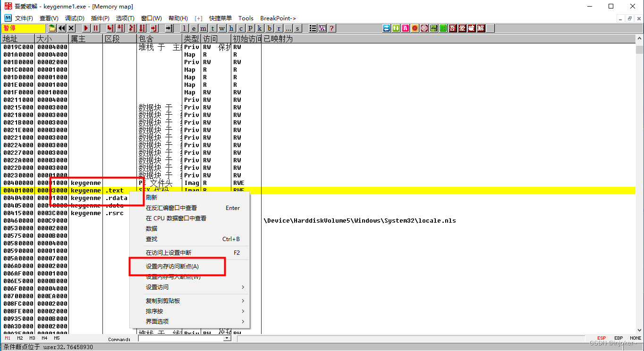Screen dimensions: 644x351
Task: Open the 查看(V) menu
Action: click(x=49, y=18)
